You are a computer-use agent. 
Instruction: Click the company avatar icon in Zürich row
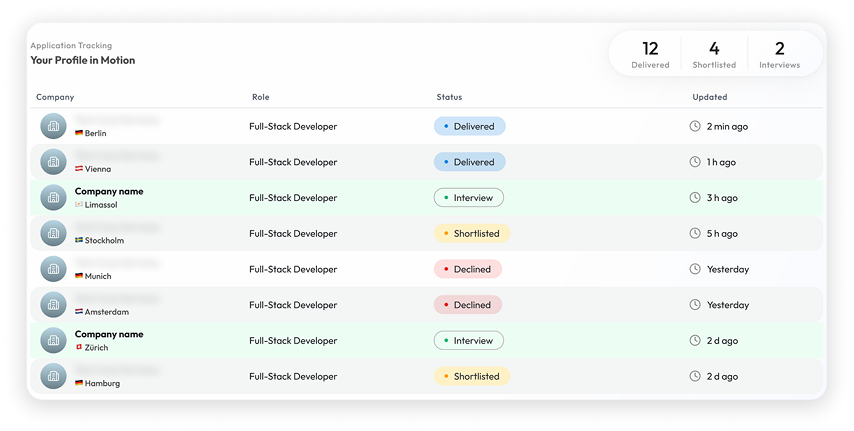tap(53, 340)
